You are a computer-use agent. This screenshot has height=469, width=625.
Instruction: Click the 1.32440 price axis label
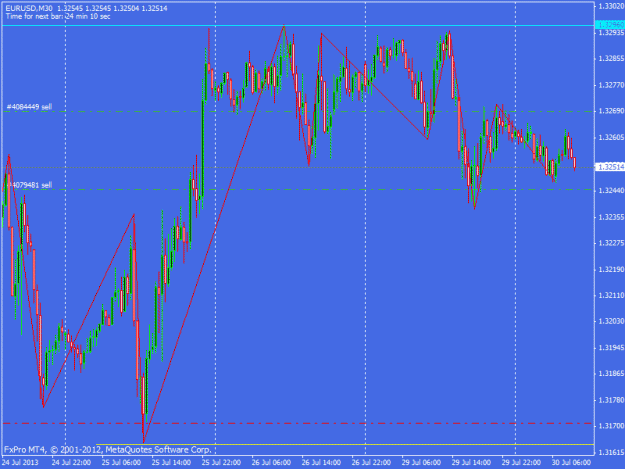pyautogui.click(x=611, y=191)
